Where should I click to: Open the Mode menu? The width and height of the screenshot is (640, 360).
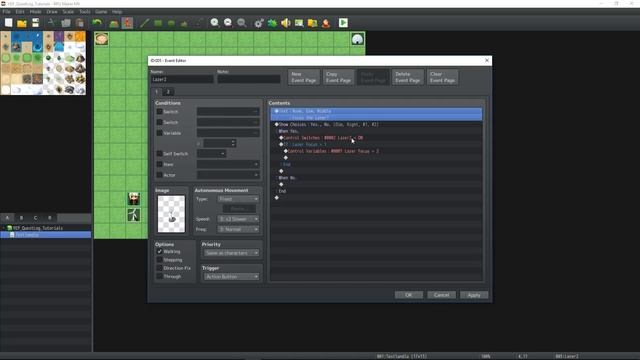click(36, 12)
